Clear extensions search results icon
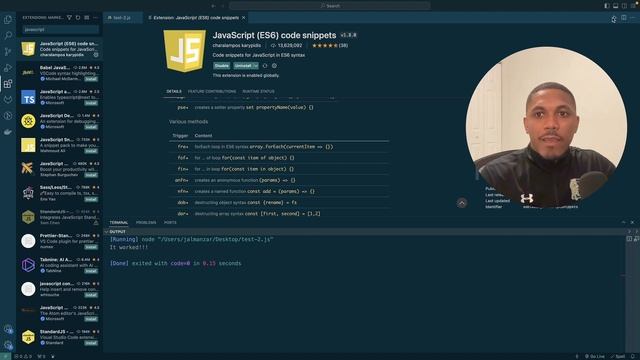Viewport: 640px width, 360px height. click(87, 18)
